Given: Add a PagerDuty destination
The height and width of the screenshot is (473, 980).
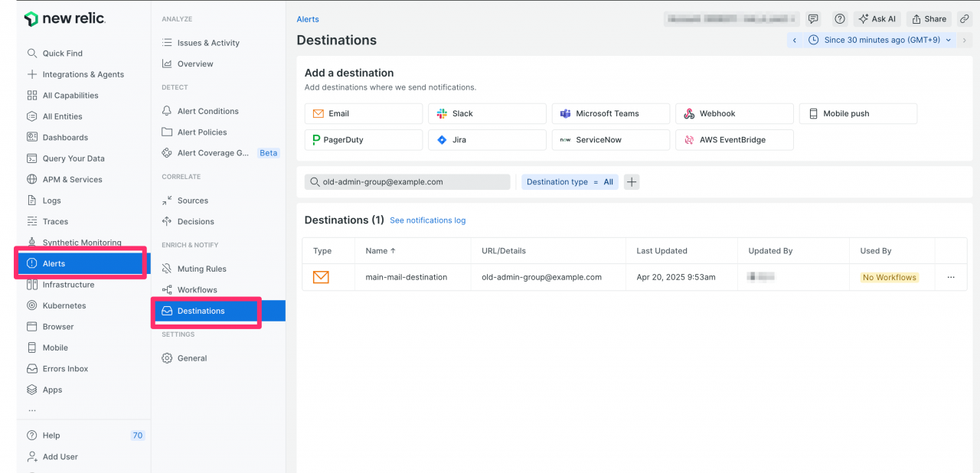Looking at the screenshot, I should tap(364, 140).
